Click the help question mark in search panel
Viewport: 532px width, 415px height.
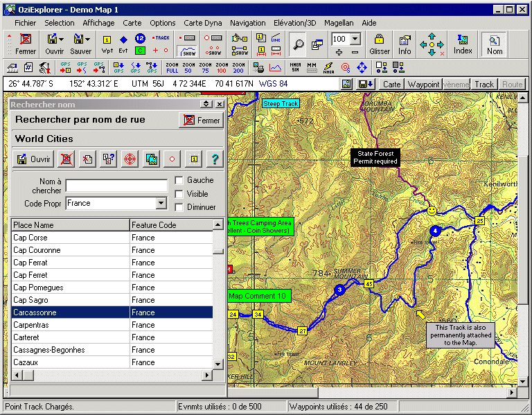pyautogui.click(x=215, y=159)
